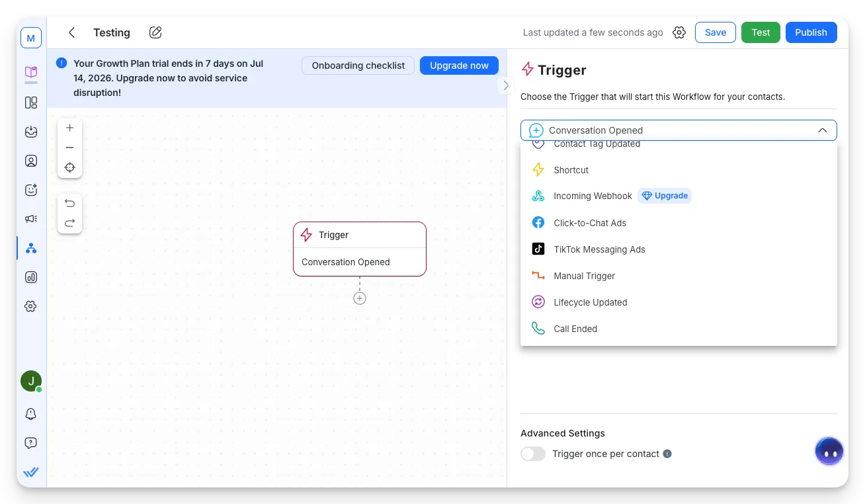
Task: Undo the last canvas action
Action: click(x=70, y=203)
